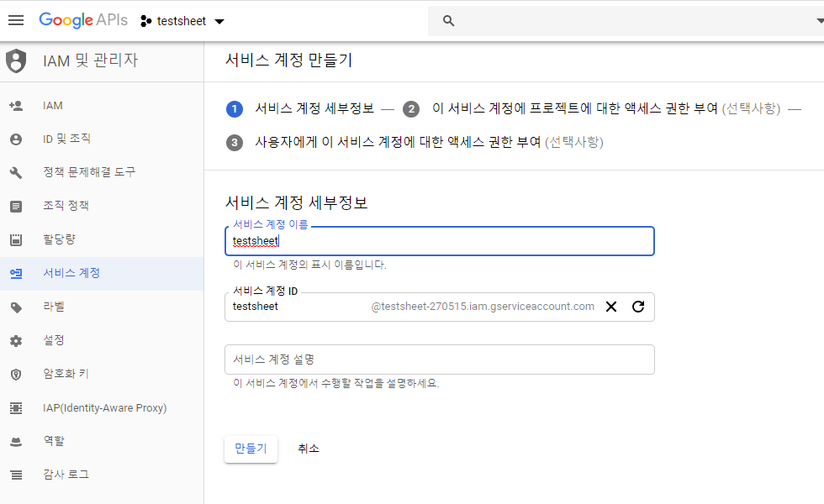Open 역할 in the sidebar
824x504 pixels.
pos(102,442)
